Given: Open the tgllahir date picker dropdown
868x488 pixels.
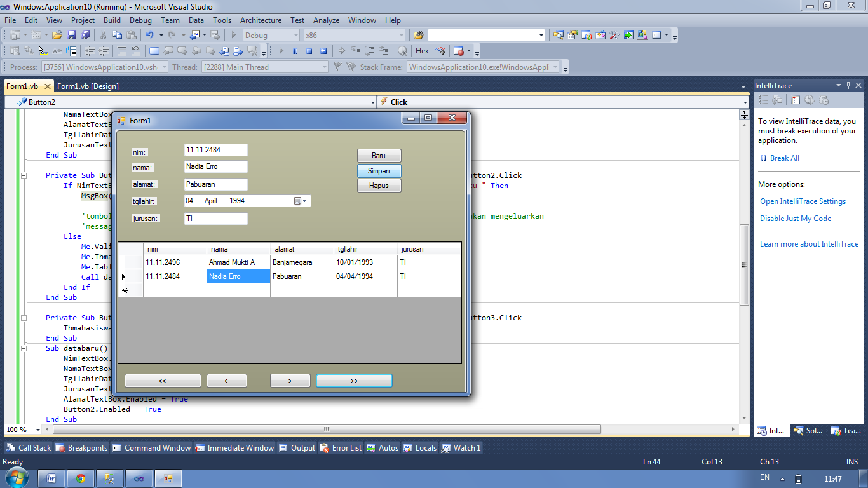Looking at the screenshot, I should pos(301,201).
